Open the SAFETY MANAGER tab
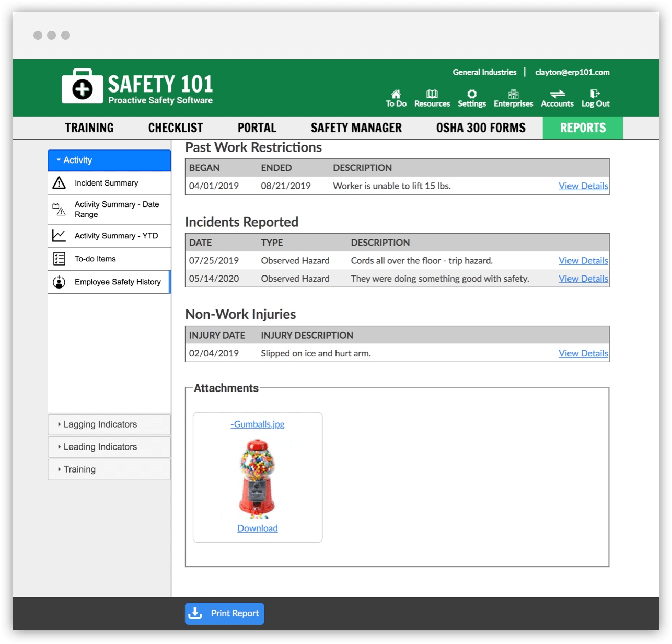Image resolution: width=672 pixels, height=644 pixels. tap(356, 128)
